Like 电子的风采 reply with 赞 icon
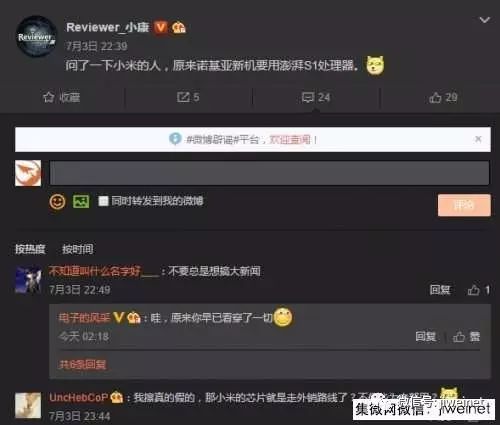The height and width of the screenshot is (425, 500). 459,337
